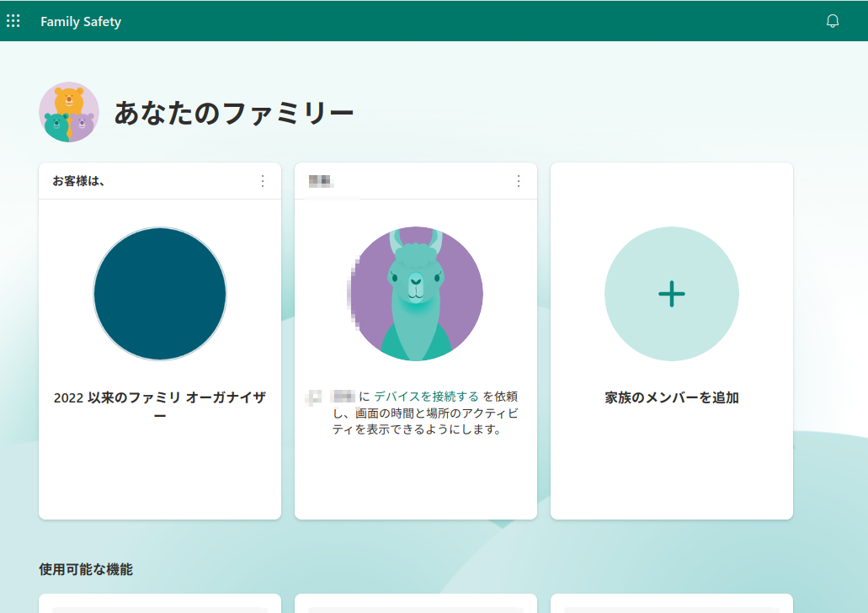Click the plus add-member circle icon

pos(672,294)
